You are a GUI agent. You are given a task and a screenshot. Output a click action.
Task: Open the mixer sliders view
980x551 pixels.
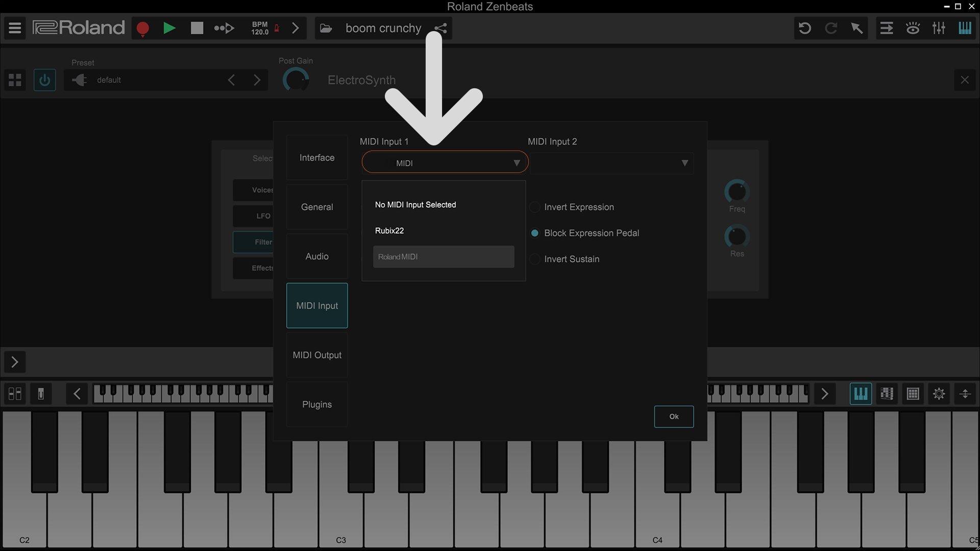(x=939, y=28)
